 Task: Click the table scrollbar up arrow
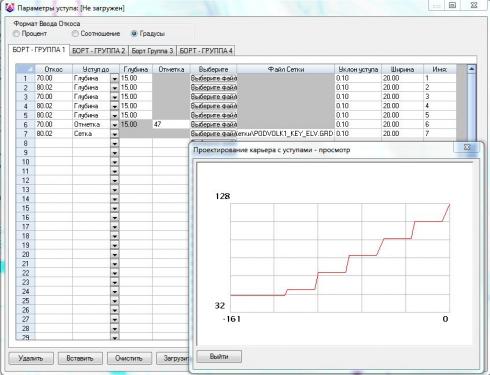(471, 69)
